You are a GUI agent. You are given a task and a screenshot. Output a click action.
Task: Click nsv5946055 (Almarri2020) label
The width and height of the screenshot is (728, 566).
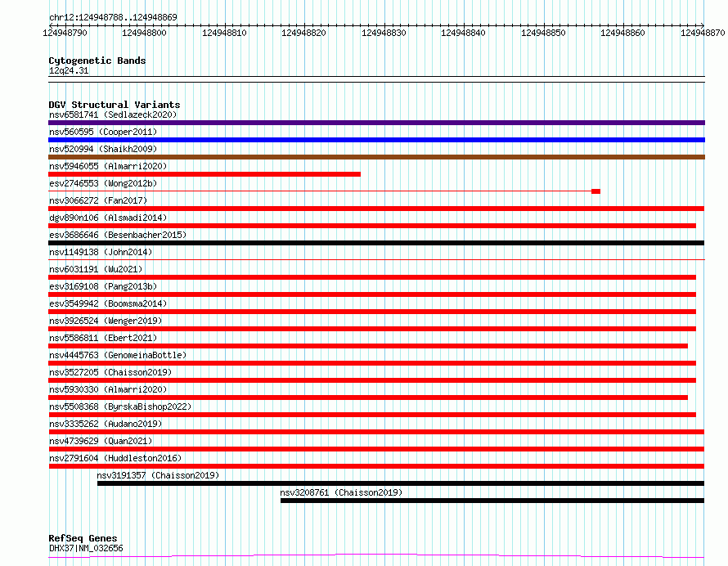tap(108, 166)
